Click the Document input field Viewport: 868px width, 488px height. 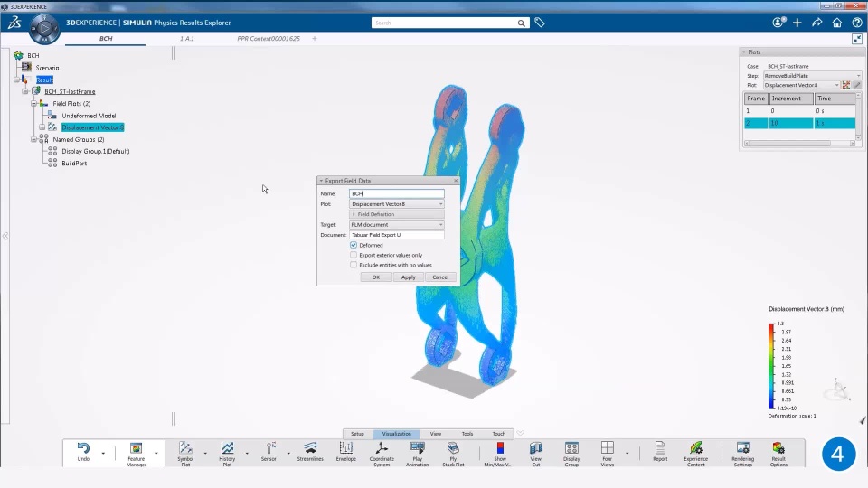(396, 235)
